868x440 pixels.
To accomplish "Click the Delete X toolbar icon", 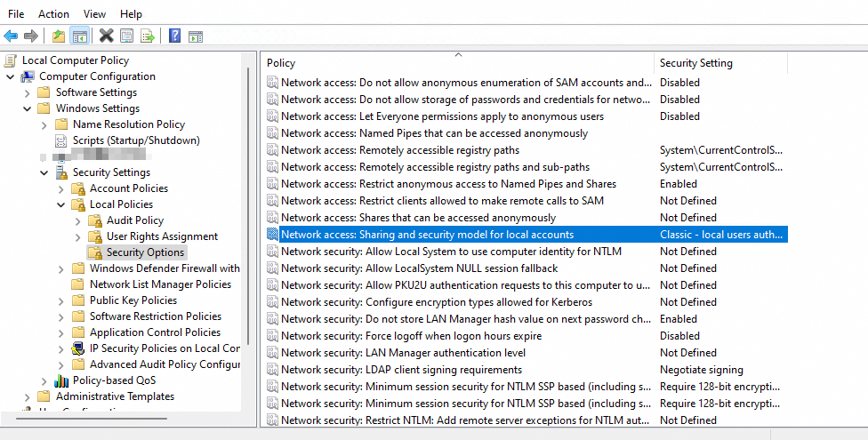I will [x=106, y=36].
